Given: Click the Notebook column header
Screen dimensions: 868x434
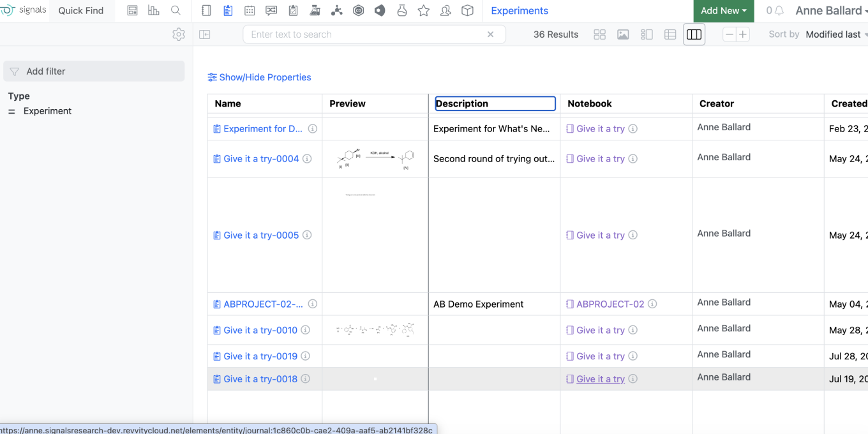Looking at the screenshot, I should click(590, 103).
